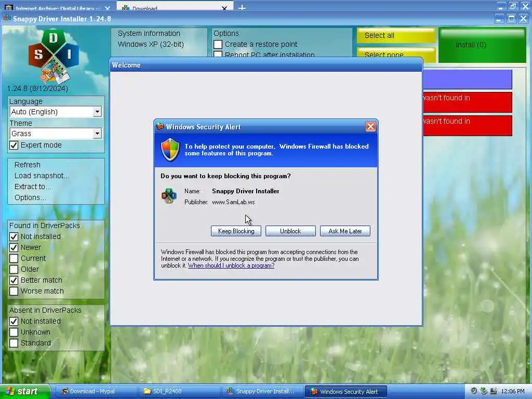
Task: Open a new browser tab with plus
Action: pyautogui.click(x=242, y=7)
